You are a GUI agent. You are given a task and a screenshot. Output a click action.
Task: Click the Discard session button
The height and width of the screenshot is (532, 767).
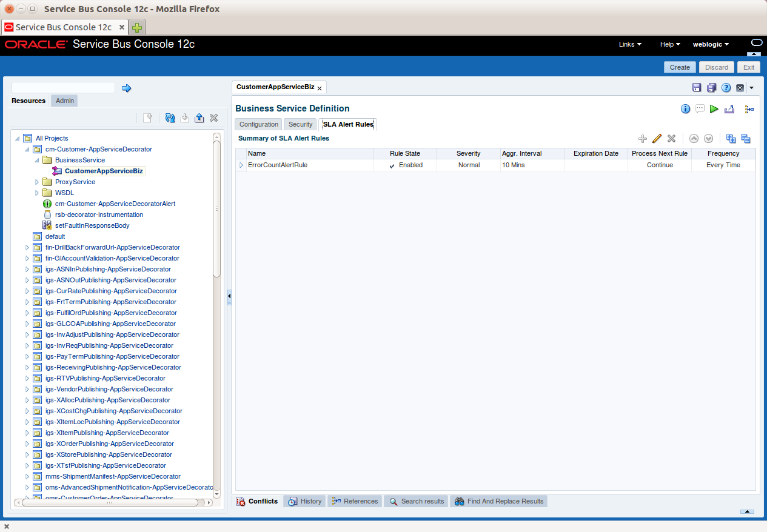click(717, 67)
